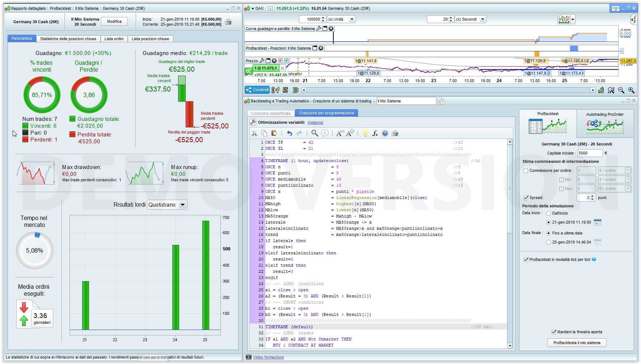Open the search magnifier in code editor

pyautogui.click(x=315, y=134)
